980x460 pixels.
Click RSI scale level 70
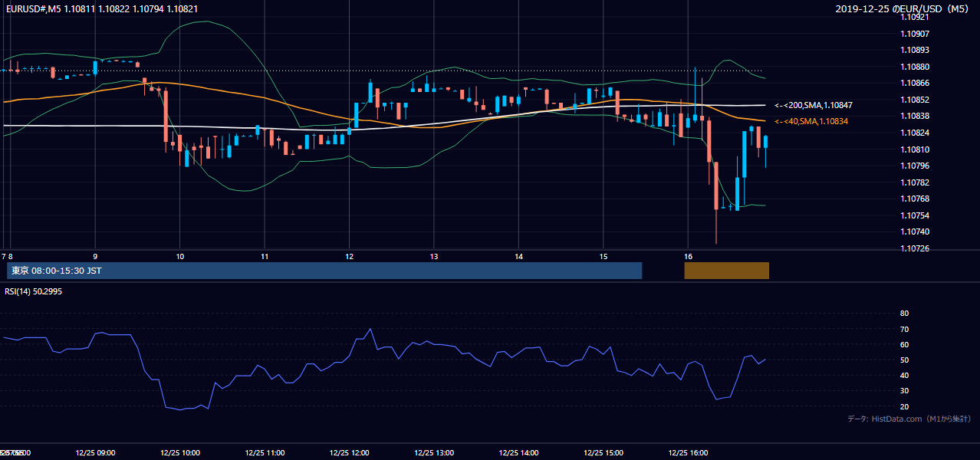click(x=904, y=329)
